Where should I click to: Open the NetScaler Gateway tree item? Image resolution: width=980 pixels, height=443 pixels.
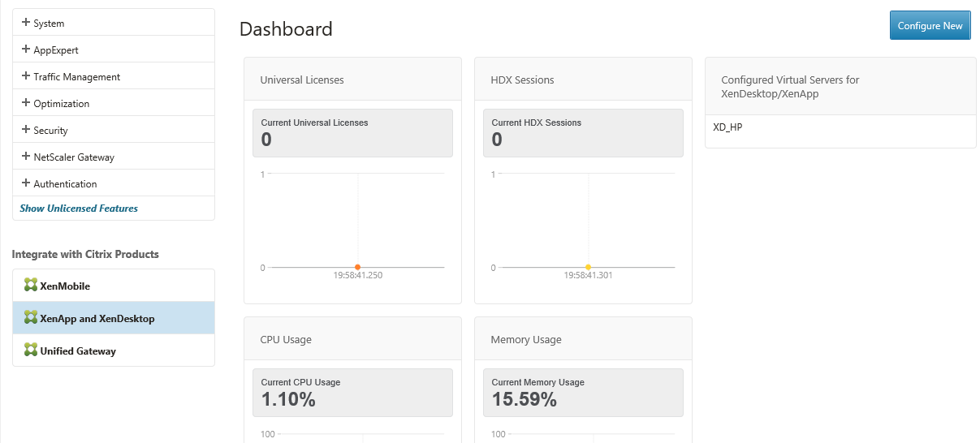(x=74, y=157)
